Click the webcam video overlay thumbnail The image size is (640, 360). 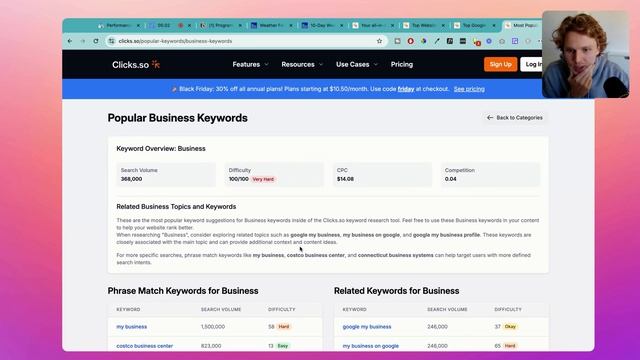tap(585, 54)
